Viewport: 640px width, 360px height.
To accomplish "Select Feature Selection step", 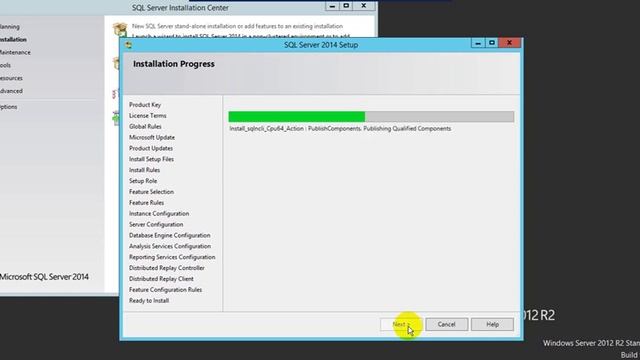I will (151, 192).
